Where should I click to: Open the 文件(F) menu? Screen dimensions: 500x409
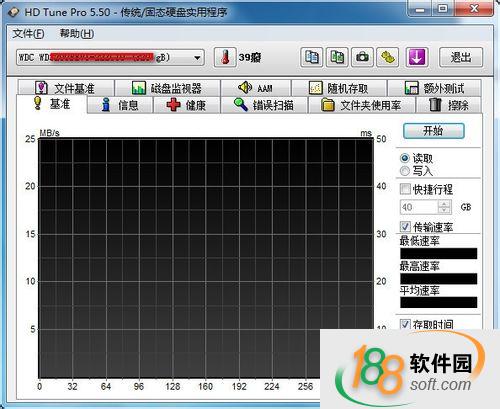coord(28,34)
